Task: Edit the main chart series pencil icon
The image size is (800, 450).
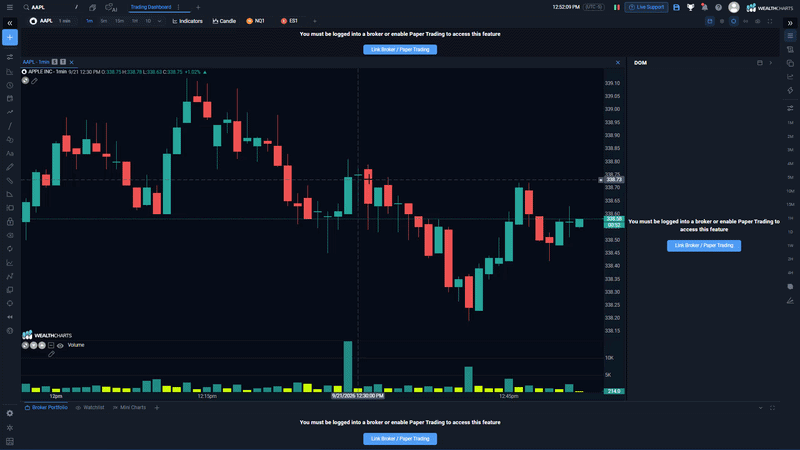Action: pos(34,81)
